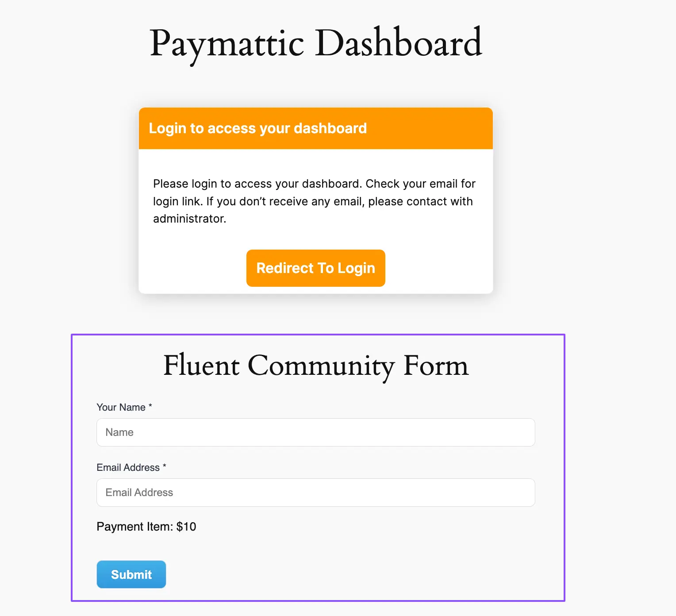Click the "Email Address" field label

tap(128, 467)
